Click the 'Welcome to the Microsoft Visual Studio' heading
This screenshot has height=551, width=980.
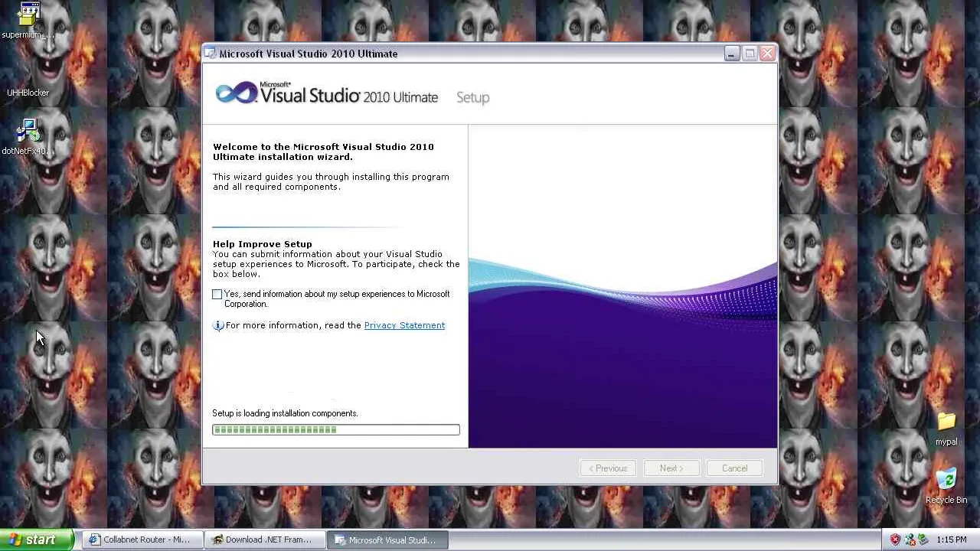(323, 152)
